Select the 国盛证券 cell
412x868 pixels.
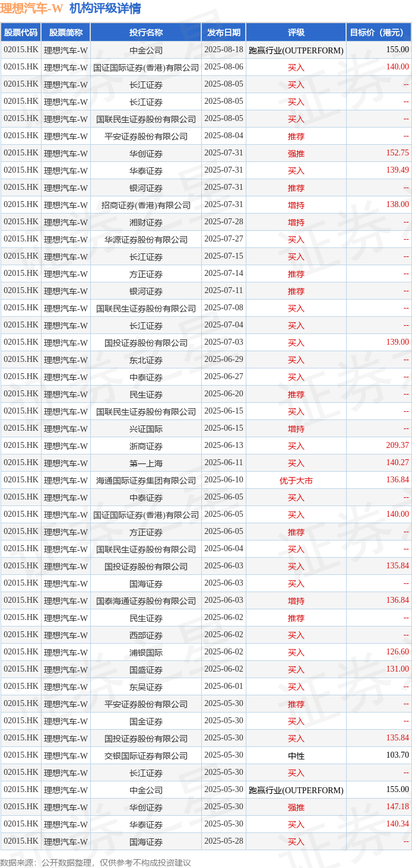(146, 670)
